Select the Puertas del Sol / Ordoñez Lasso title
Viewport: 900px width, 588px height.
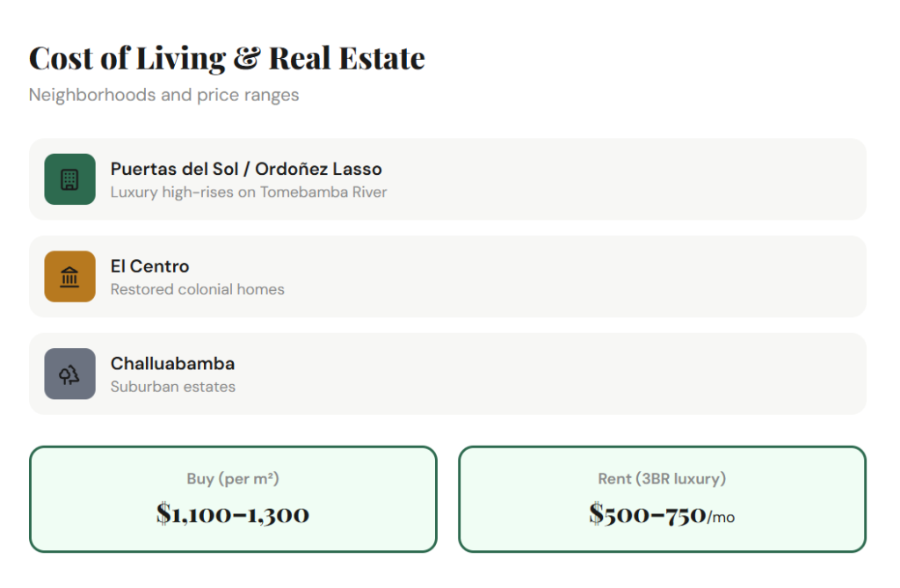click(x=246, y=169)
